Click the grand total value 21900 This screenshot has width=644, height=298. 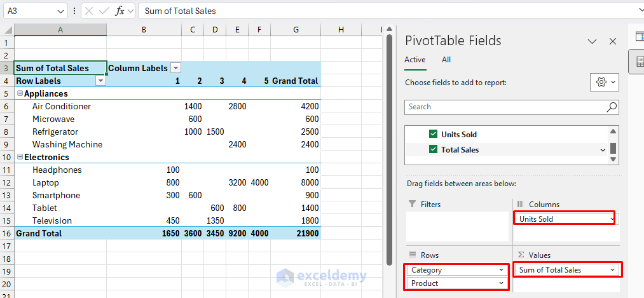307,233
